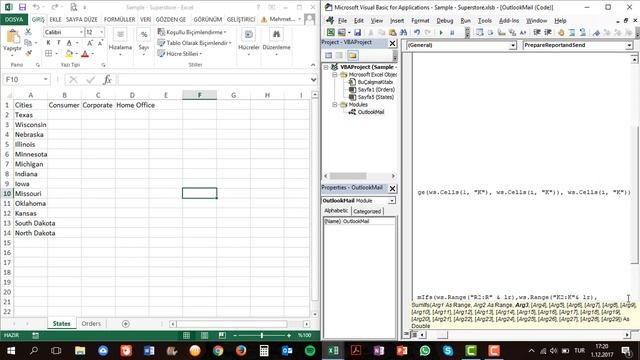Open the VBA Insert menu
This screenshot has height=360, width=640.
[397, 20]
